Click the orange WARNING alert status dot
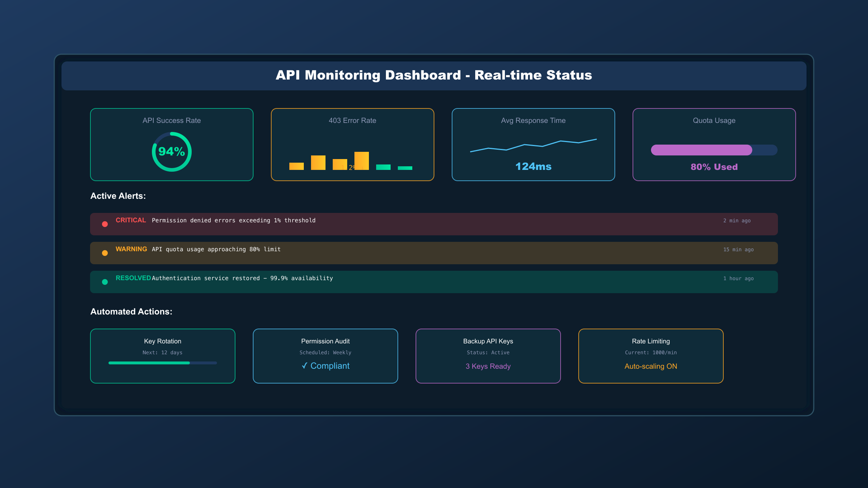This screenshot has height=488, width=868. click(105, 253)
